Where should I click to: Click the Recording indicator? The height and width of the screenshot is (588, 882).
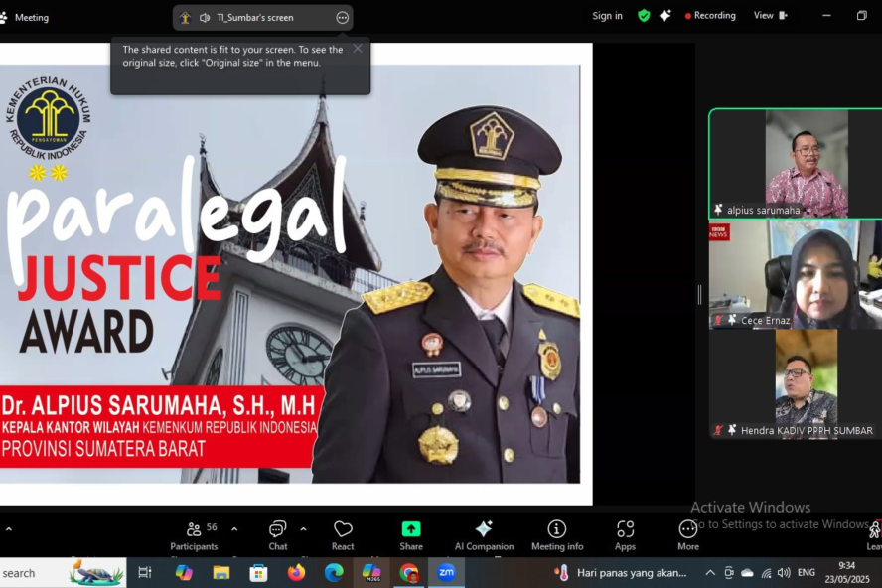(x=710, y=16)
